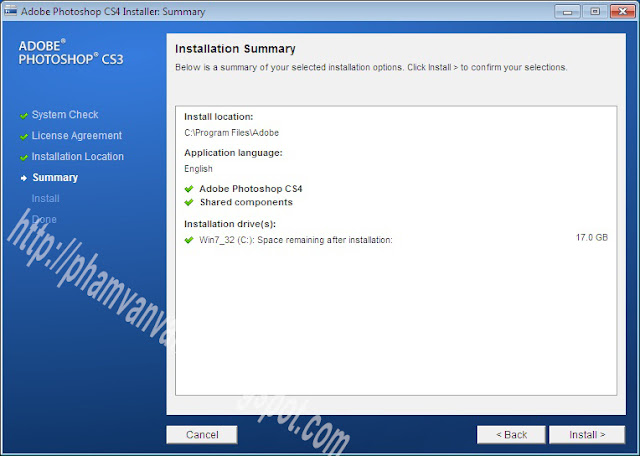Screen dimensions: 640x456
Task: Click 'Win7_32 (C:): Space remaining' text
Action: (x=296, y=240)
